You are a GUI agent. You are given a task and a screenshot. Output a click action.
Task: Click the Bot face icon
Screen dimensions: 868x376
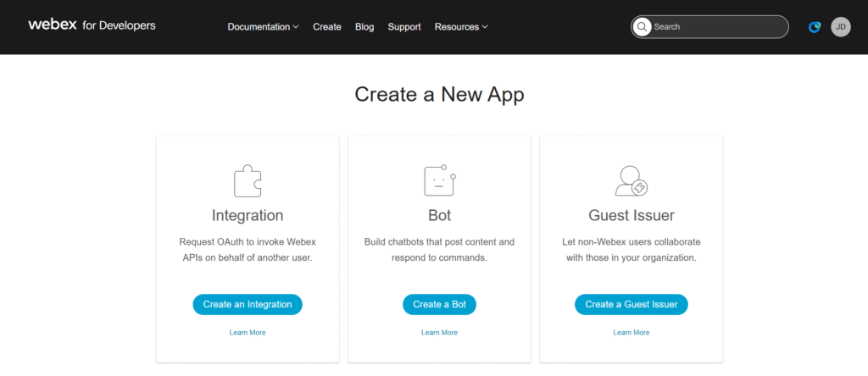[440, 180]
